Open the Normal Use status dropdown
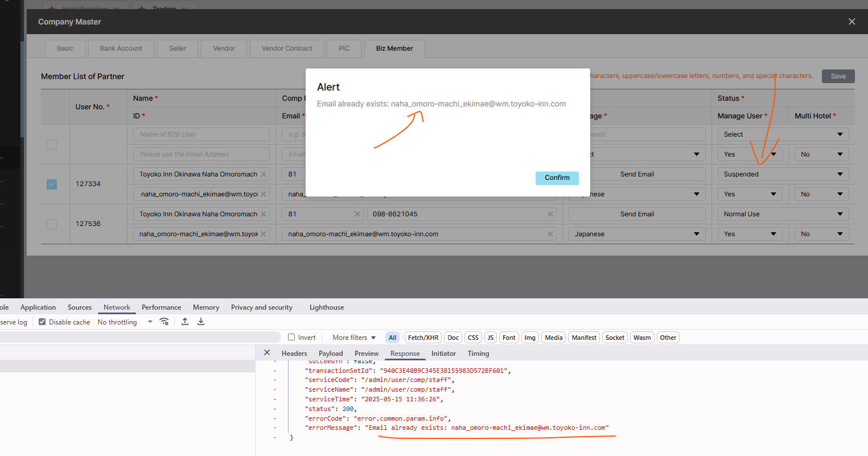The image size is (868, 456). click(x=783, y=214)
